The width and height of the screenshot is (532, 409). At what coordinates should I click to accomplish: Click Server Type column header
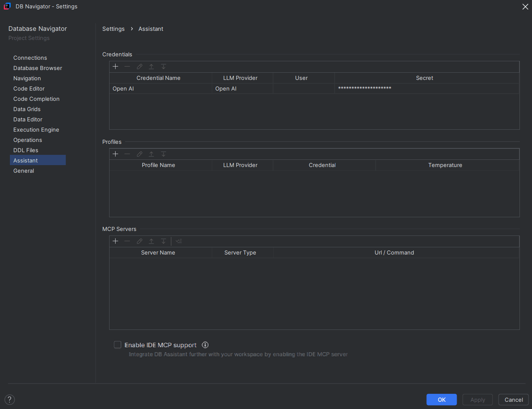[242, 253]
